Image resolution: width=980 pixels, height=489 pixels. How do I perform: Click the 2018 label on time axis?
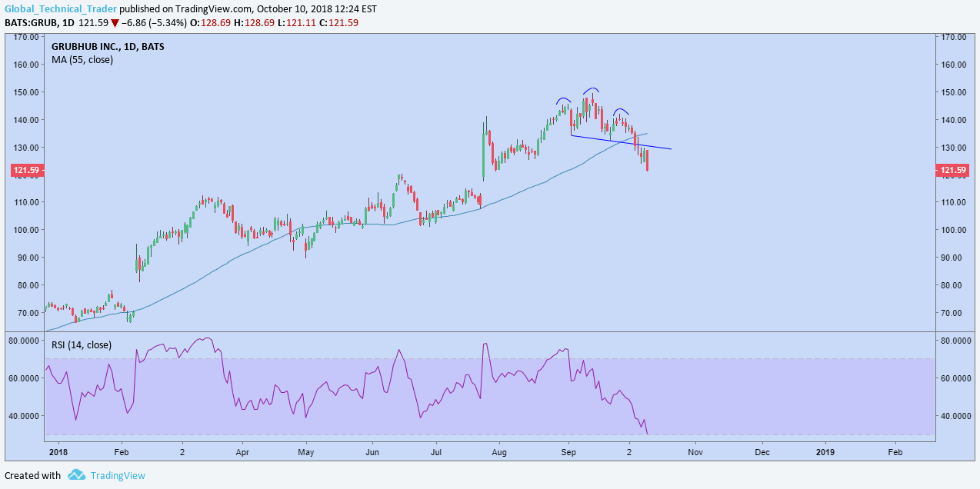[x=58, y=451]
